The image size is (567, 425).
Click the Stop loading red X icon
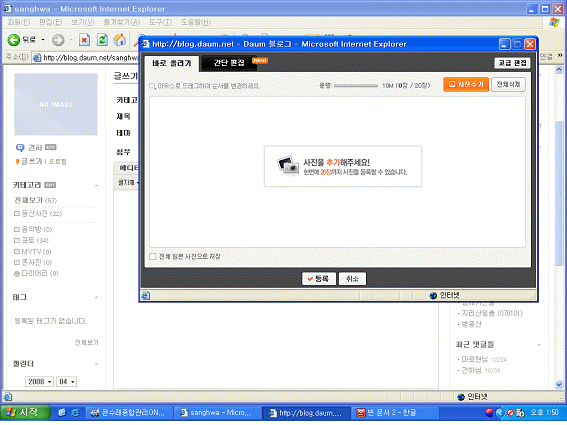point(84,39)
